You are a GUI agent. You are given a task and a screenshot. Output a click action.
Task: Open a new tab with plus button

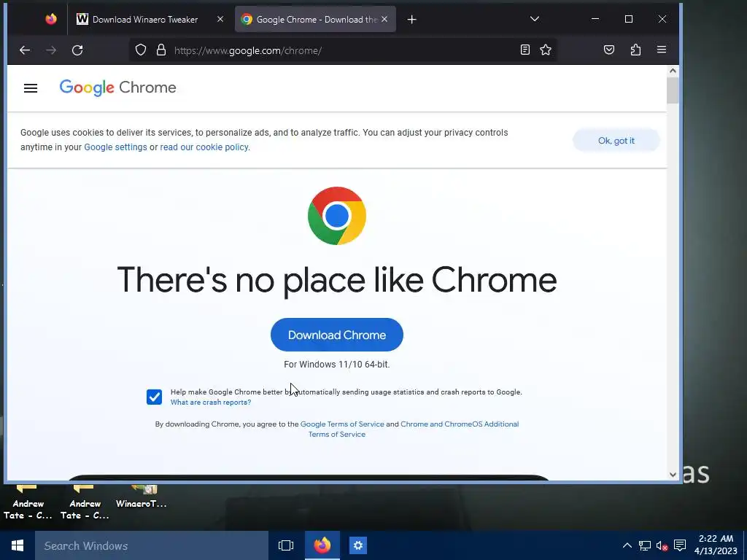[x=412, y=19]
